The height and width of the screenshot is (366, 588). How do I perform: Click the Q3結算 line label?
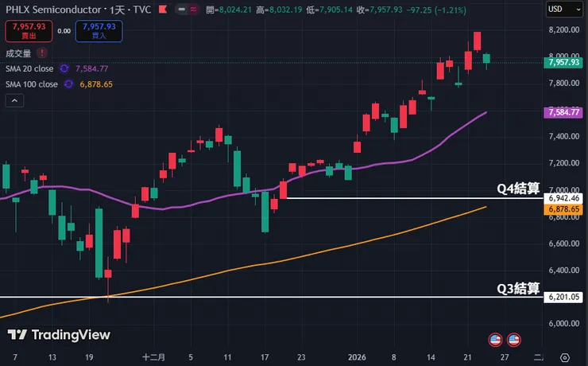pos(518,288)
